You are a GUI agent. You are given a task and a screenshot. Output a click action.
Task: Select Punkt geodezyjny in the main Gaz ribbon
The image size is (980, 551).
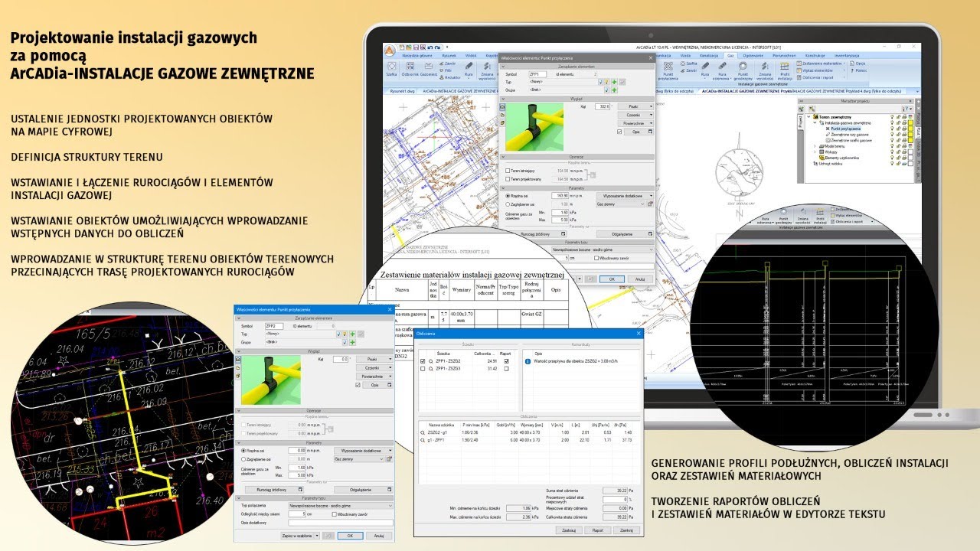tap(743, 70)
